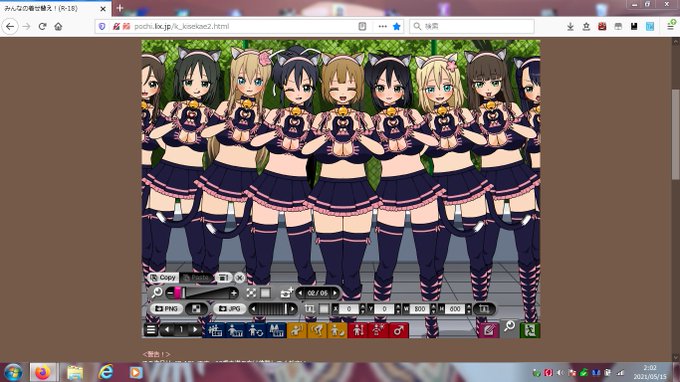
Task: Open the second blue character set tab
Action: (x=235, y=330)
